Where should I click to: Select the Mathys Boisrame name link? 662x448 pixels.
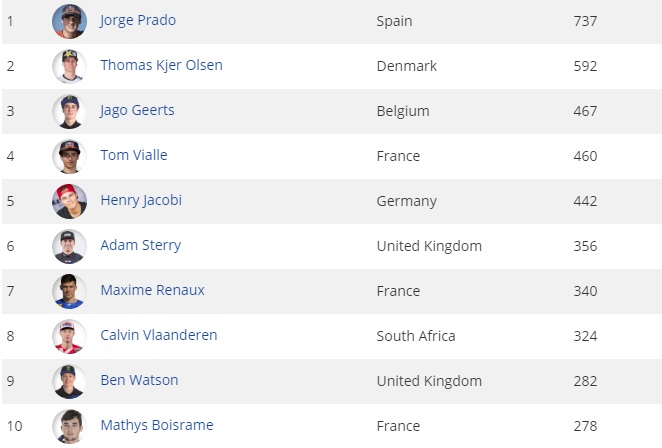click(x=156, y=425)
